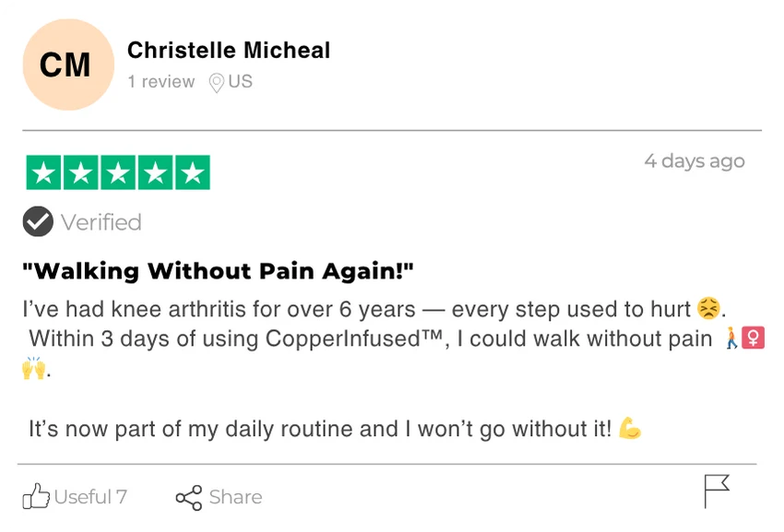Click the "1 review" count

point(161,82)
